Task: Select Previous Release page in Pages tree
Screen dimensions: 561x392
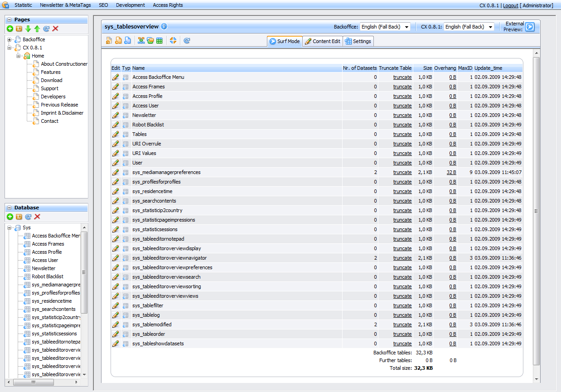Action: tap(59, 105)
